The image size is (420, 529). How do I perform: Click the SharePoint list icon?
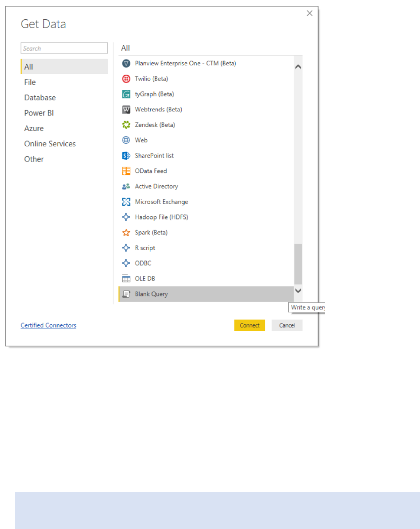(126, 156)
